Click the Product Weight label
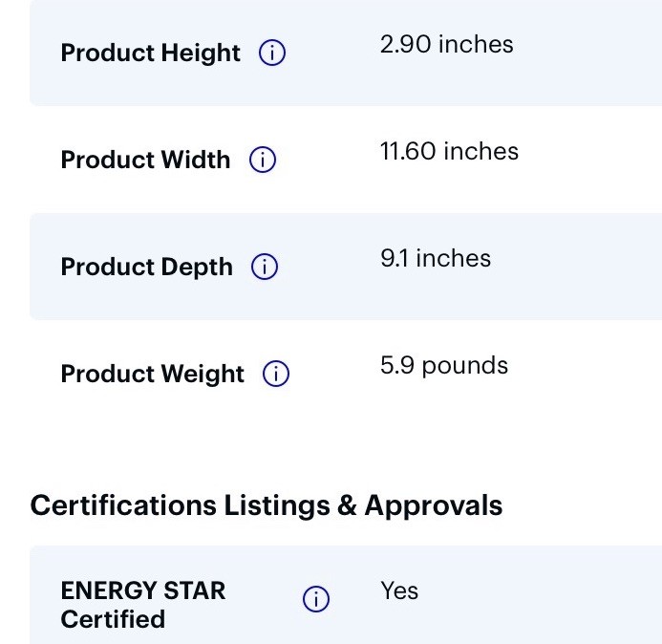Viewport: 662px width, 644px height. 153,375
